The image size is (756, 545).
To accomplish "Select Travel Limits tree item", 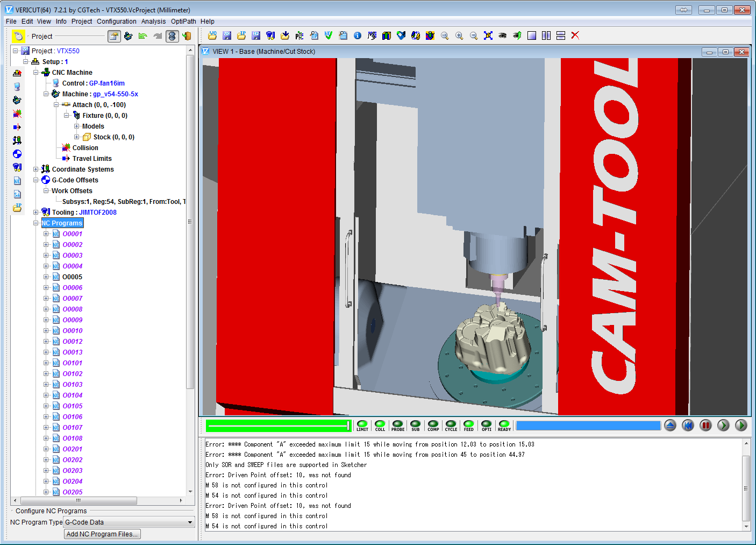I will [92, 158].
